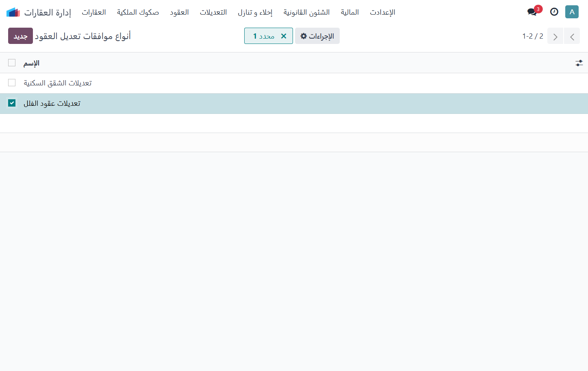Open the العقود menu
Viewport: 588px width, 371px height.
coord(179,12)
